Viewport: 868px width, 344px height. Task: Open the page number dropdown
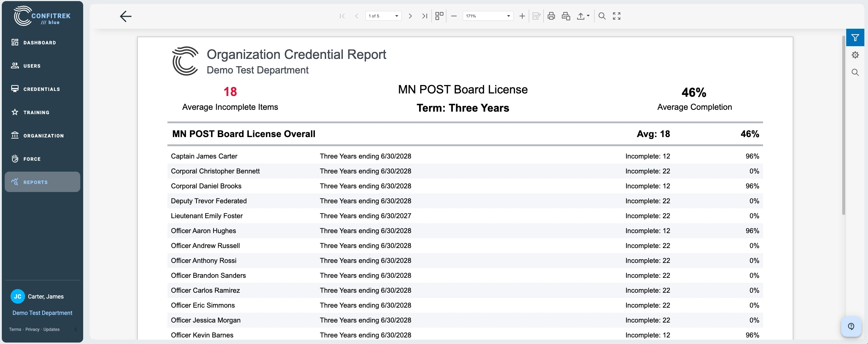tap(384, 16)
